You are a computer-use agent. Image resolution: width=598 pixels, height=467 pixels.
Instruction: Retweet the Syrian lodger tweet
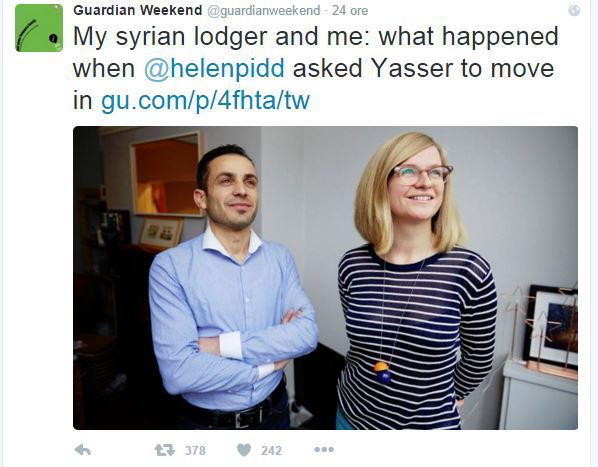click(x=164, y=450)
